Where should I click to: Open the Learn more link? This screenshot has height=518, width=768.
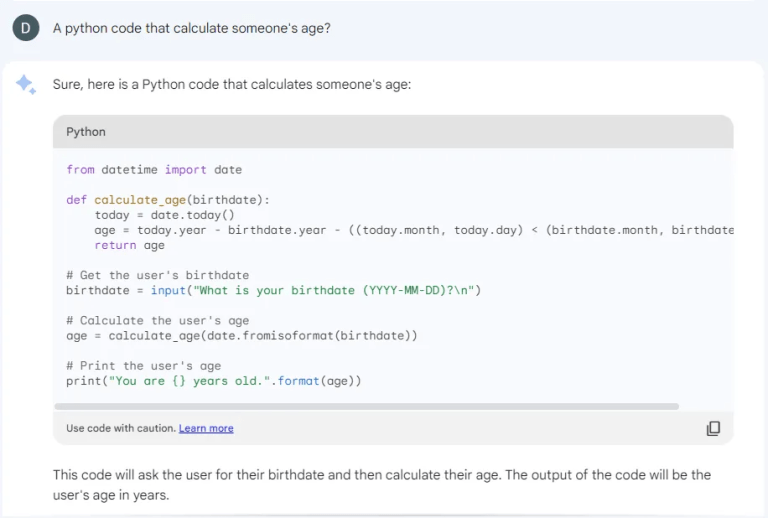click(206, 428)
